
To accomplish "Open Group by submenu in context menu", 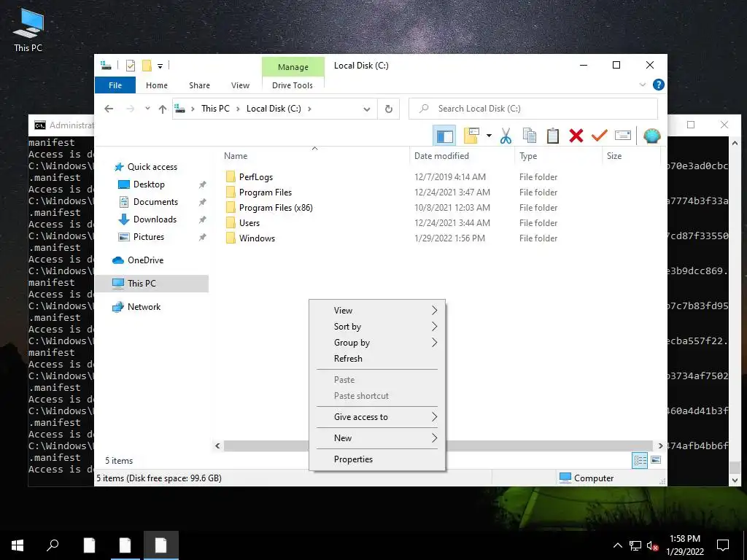I will point(377,343).
